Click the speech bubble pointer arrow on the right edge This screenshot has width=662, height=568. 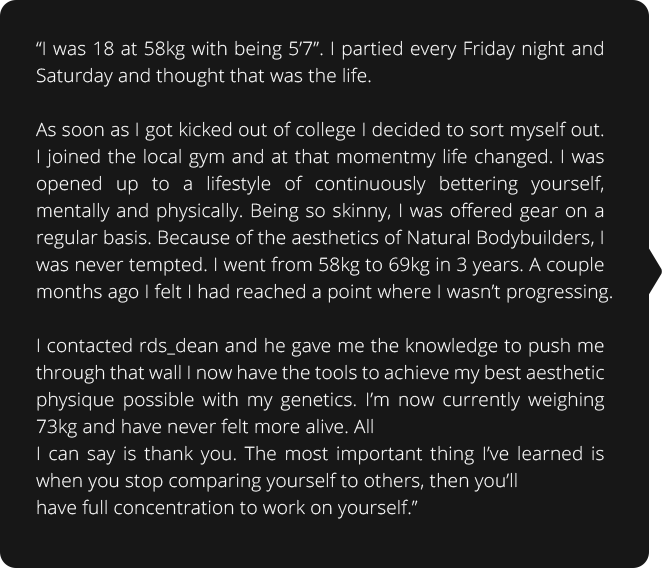pyautogui.click(x=655, y=272)
